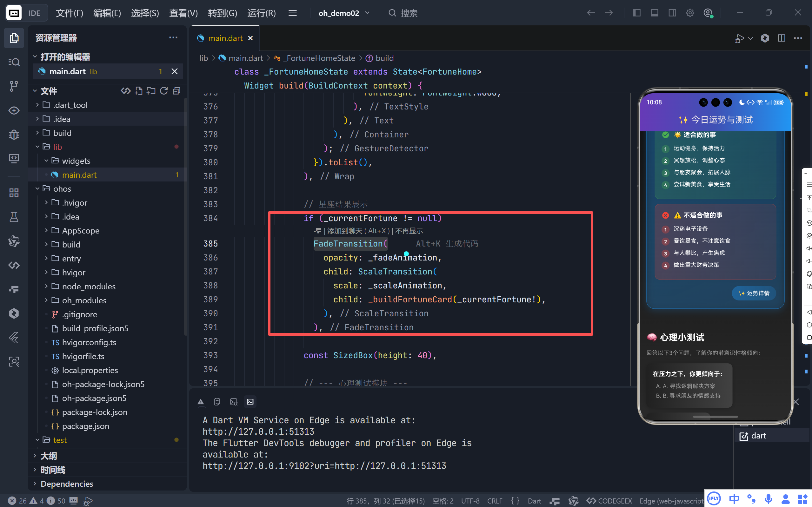Open the Source Control activity bar icon
Image resolution: width=812 pixels, height=507 pixels.
(14, 86)
